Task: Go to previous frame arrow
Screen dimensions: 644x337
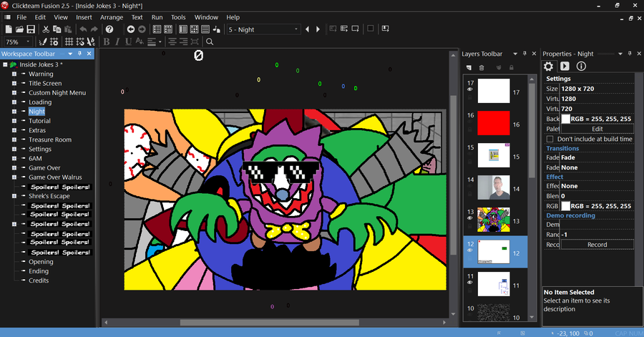Action: point(307,29)
